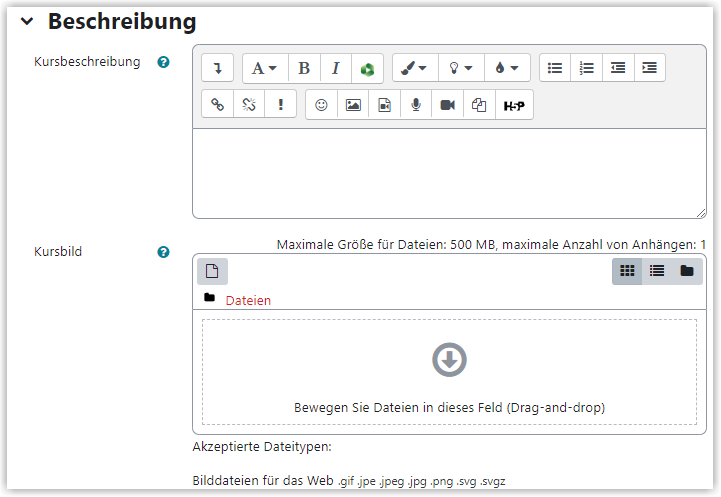Screen dimensions: 721x497
Task: Open help for Kursbeschreibung
Action: [x=163, y=62]
